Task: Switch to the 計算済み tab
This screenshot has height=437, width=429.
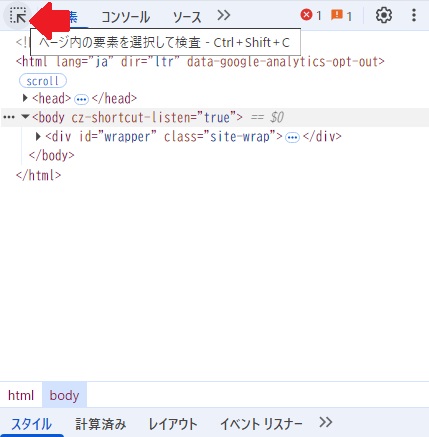Action: coord(100,424)
